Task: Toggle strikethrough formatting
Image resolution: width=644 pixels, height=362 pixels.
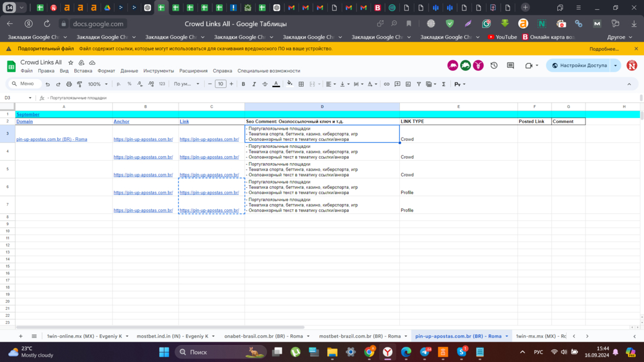Action: coord(265,84)
